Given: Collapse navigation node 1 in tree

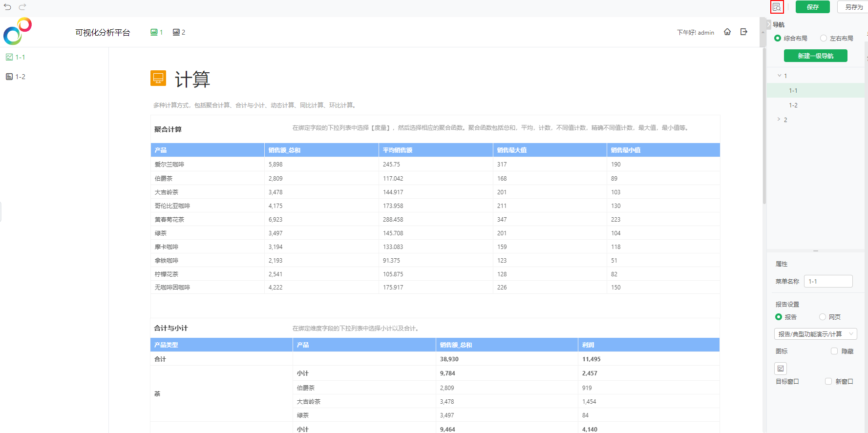Looking at the screenshot, I should [x=779, y=76].
